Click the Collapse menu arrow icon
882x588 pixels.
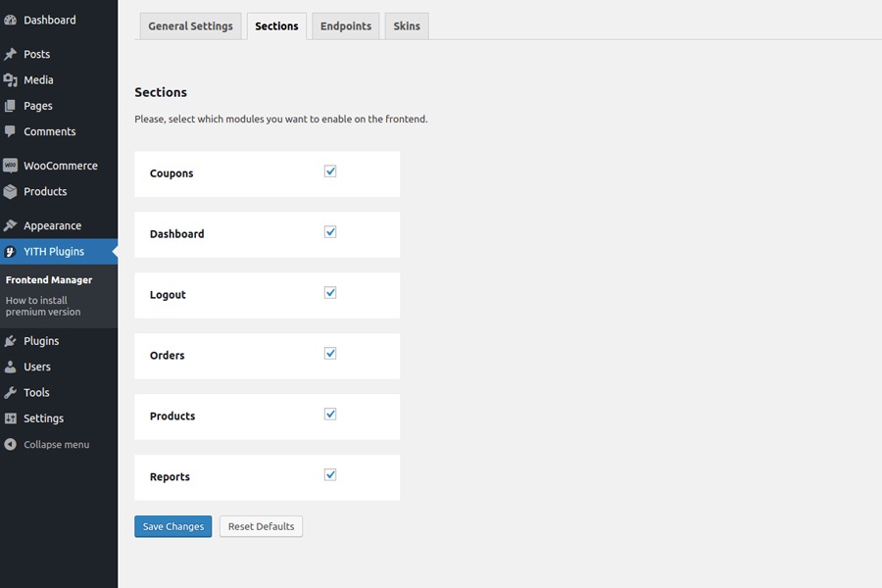click(x=11, y=444)
